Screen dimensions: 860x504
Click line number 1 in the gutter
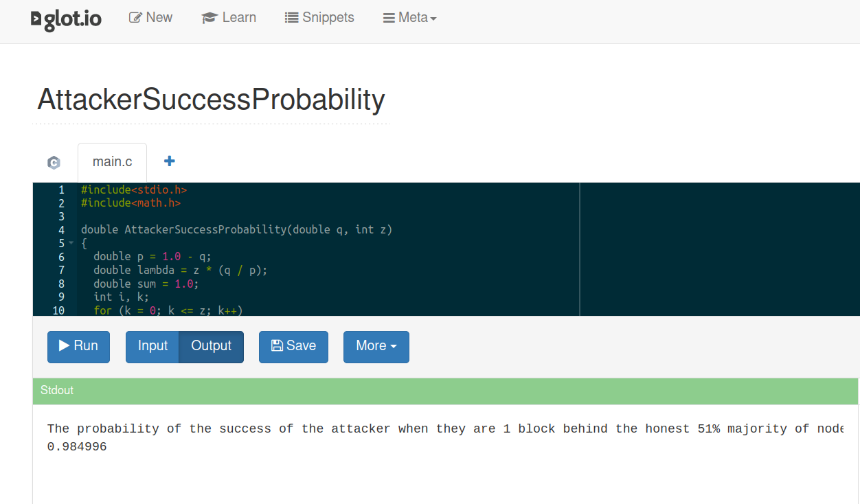point(61,190)
